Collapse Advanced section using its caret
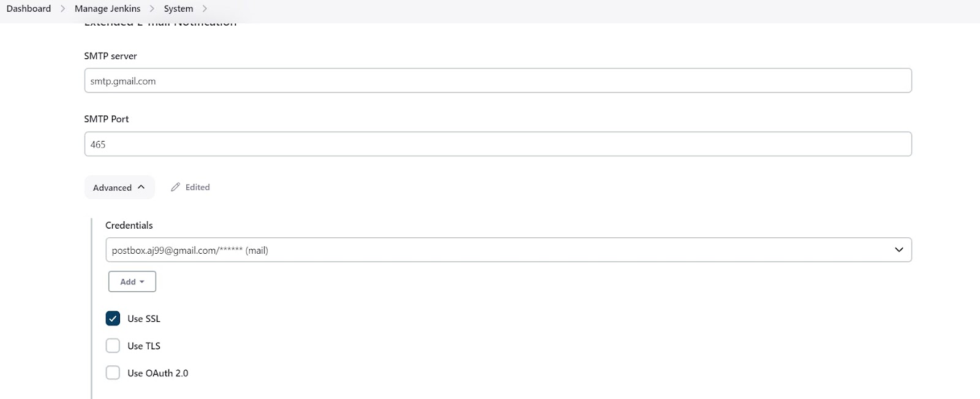This screenshot has height=399, width=980. [x=141, y=187]
